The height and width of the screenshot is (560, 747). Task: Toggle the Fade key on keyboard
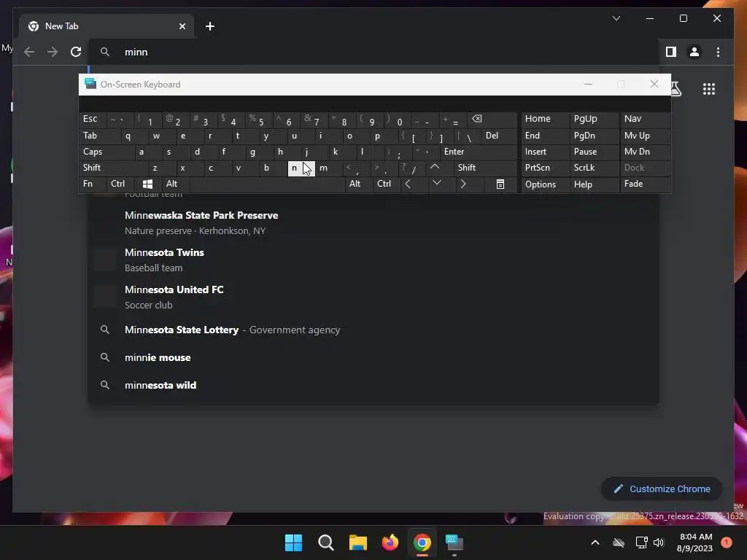tap(646, 184)
